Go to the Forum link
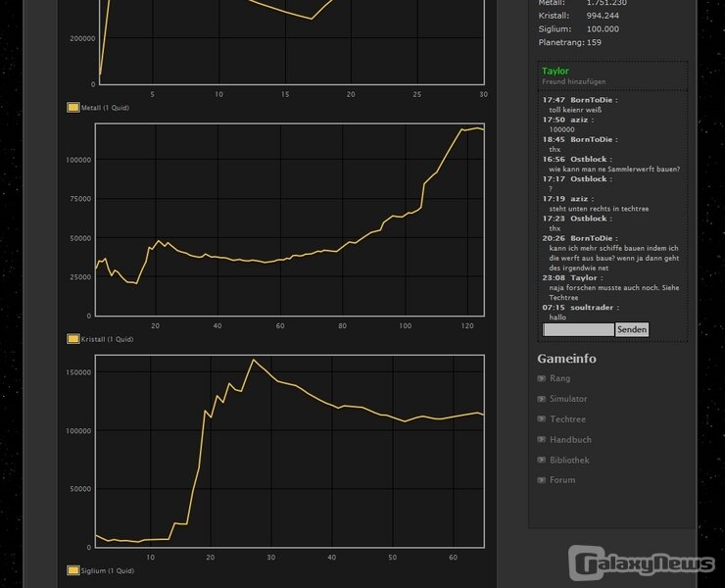 click(562, 480)
